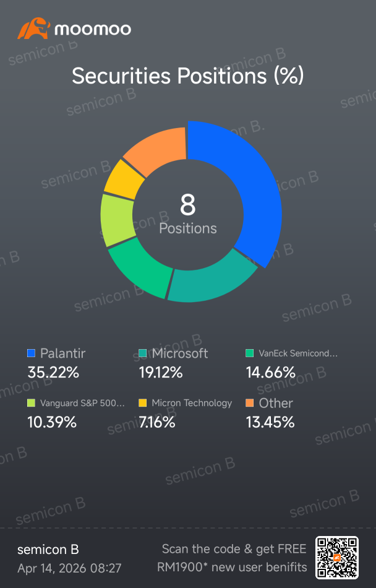
Task: Click the Palantir 35.22% percentage value
Action: [54, 373]
